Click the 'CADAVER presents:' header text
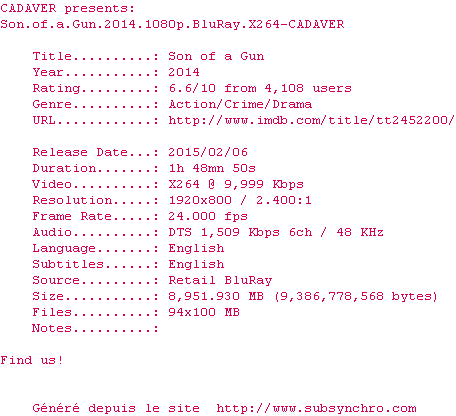This screenshot has width=456, height=416. click(x=68, y=8)
